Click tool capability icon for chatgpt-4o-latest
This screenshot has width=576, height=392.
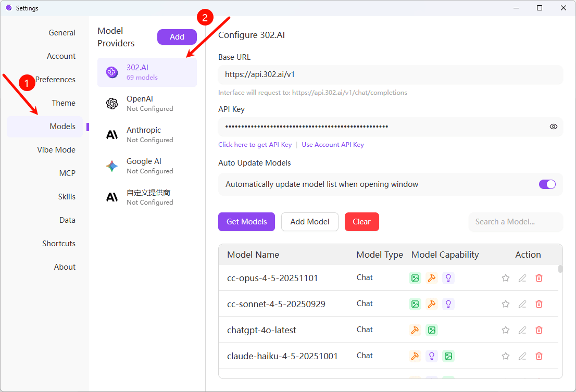click(415, 330)
